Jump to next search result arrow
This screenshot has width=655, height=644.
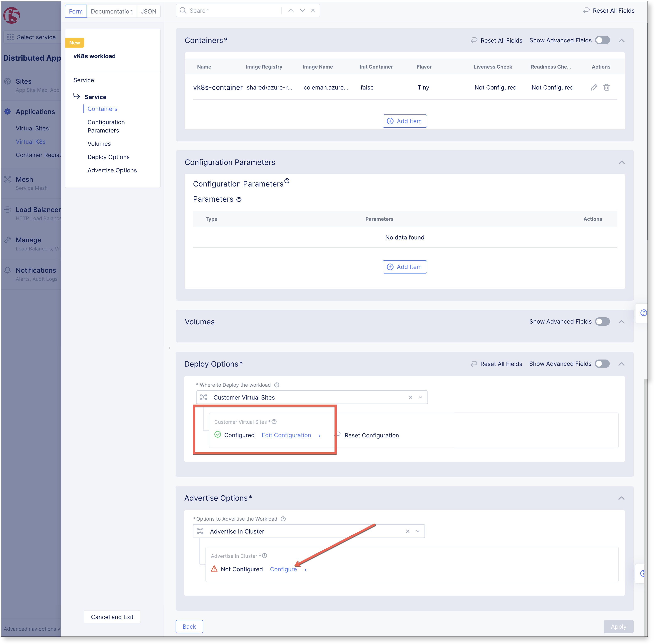click(x=302, y=10)
